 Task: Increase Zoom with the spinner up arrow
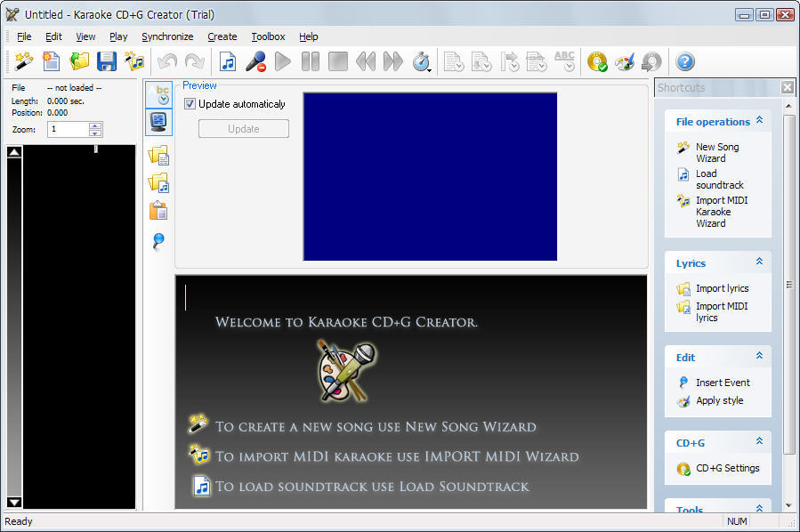[x=95, y=125]
